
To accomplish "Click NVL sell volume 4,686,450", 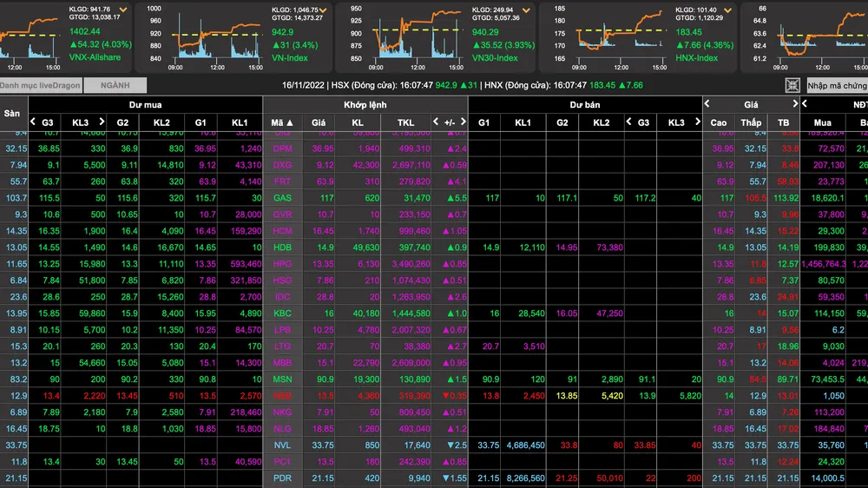I will pos(525,445).
